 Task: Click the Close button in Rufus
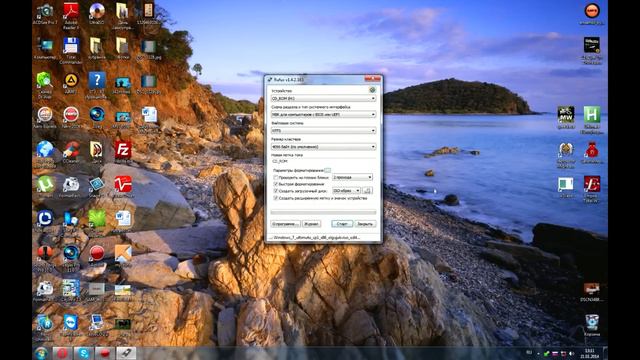click(x=365, y=224)
